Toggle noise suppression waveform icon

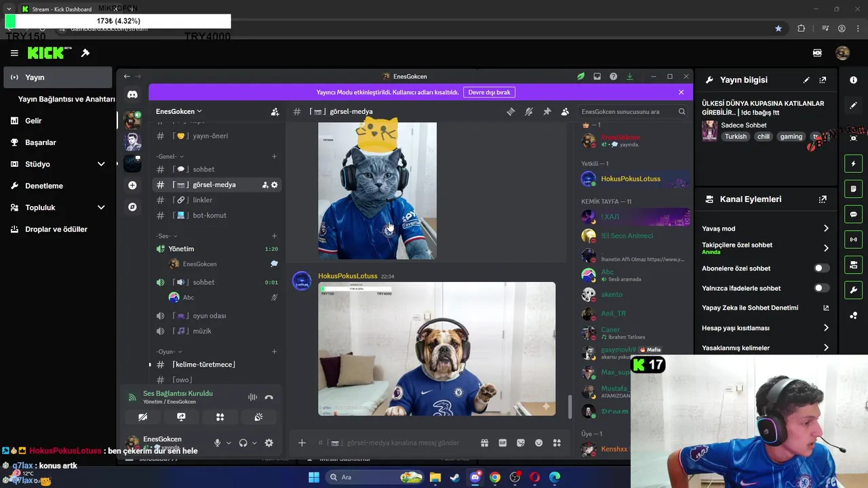point(252,397)
